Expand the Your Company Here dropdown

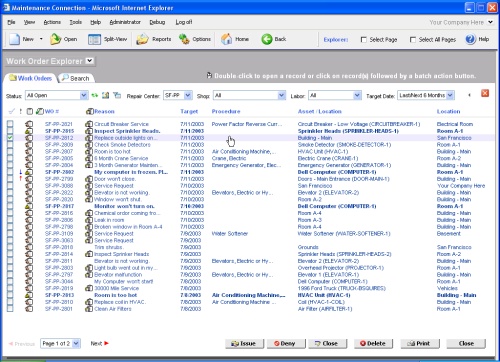[490, 22]
